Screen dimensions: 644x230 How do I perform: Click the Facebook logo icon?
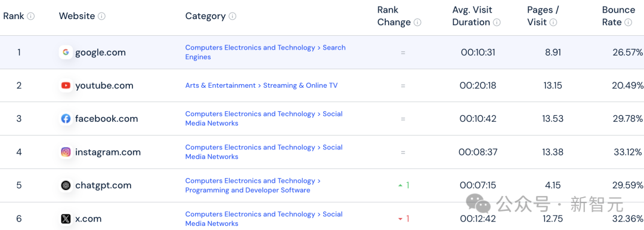point(66,119)
